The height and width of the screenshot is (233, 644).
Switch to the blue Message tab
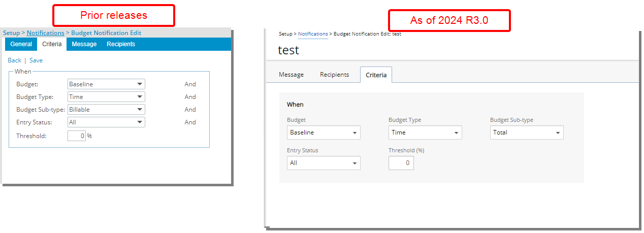84,44
